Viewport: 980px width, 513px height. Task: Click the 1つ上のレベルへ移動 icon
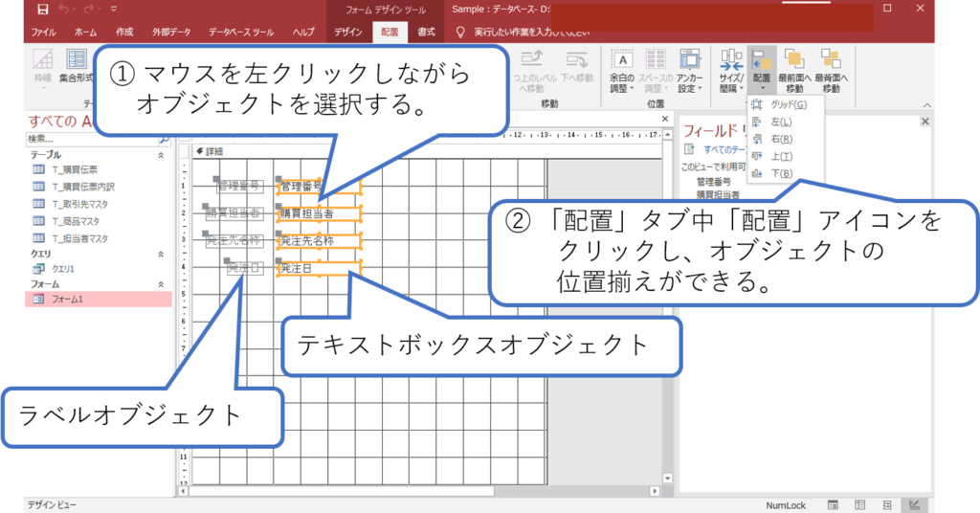[x=531, y=72]
